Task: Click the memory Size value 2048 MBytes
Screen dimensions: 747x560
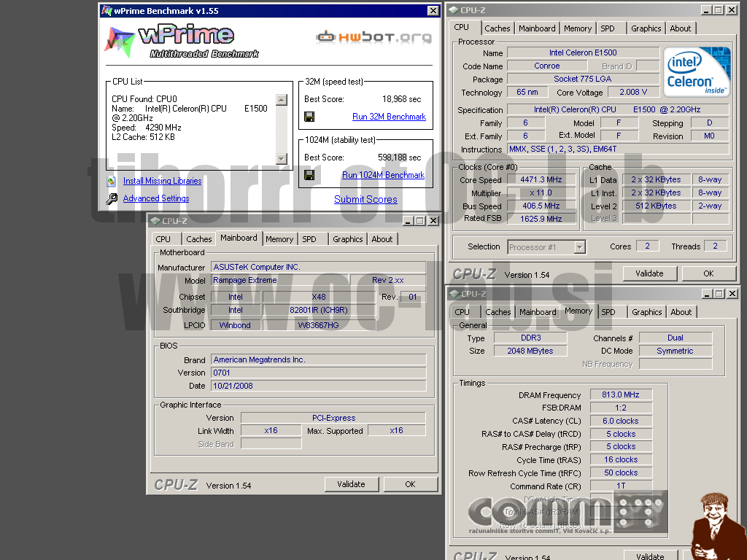Action: click(531, 351)
